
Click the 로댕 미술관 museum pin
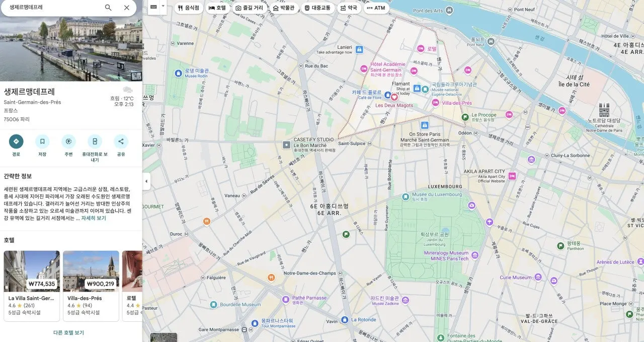[x=178, y=73]
